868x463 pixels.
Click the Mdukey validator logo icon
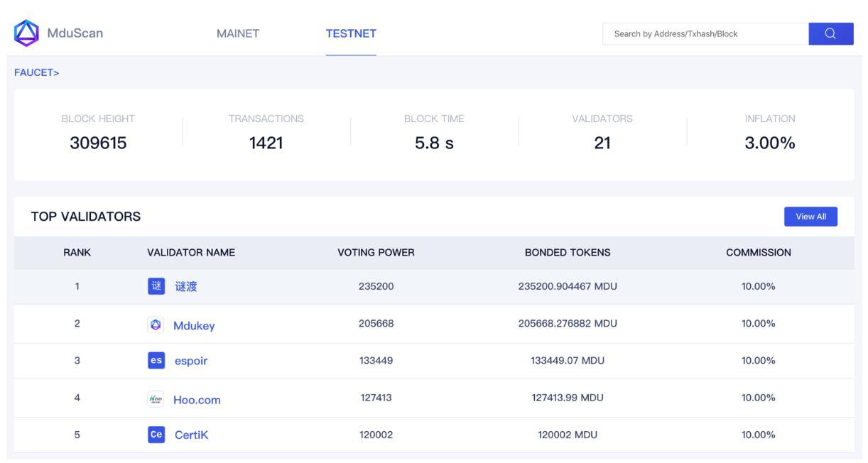(x=156, y=325)
